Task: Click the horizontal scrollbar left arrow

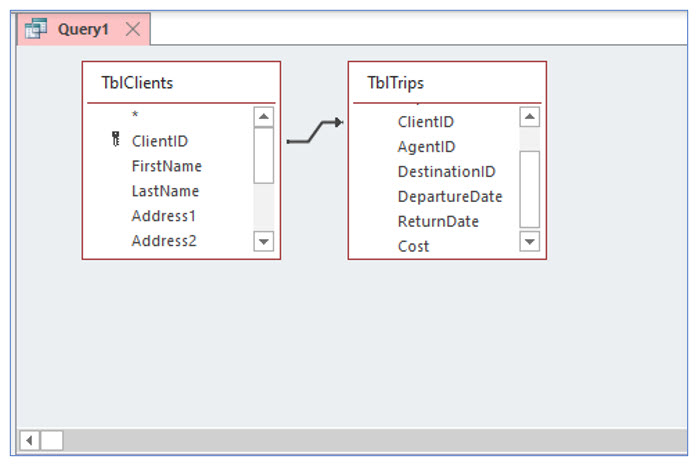Action: (30, 441)
